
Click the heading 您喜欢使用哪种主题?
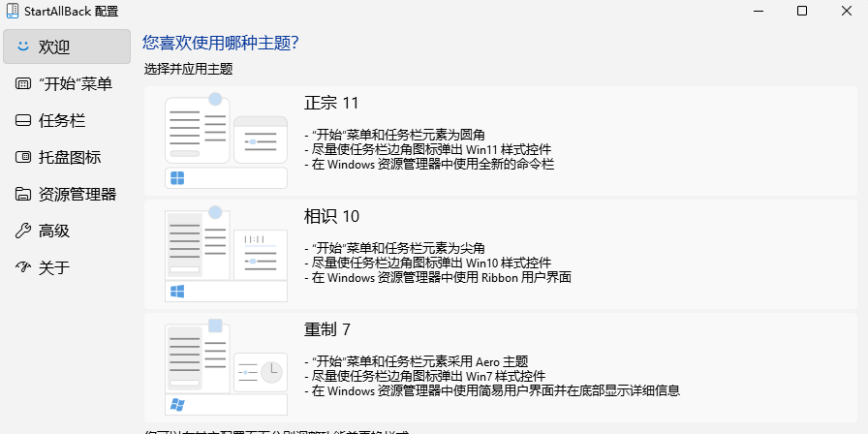click(221, 43)
